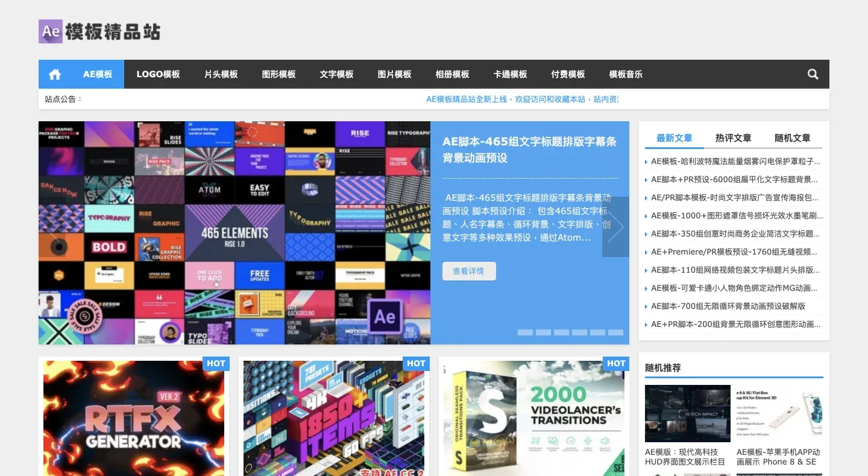Navigate to 模板音乐

[626, 74]
